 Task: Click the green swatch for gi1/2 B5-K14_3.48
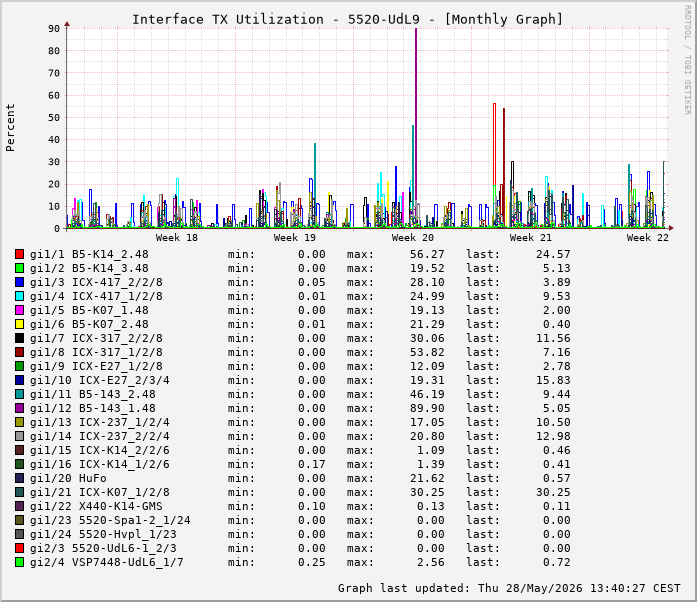20,268
